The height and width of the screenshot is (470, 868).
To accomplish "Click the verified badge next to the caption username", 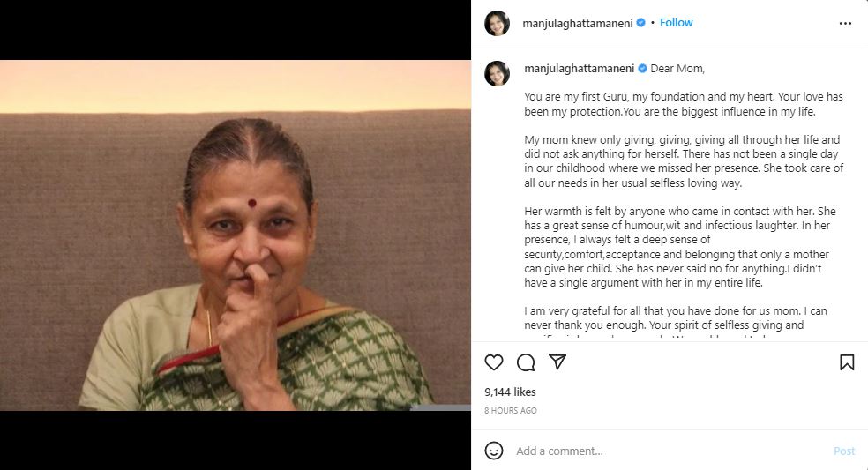I will point(643,69).
